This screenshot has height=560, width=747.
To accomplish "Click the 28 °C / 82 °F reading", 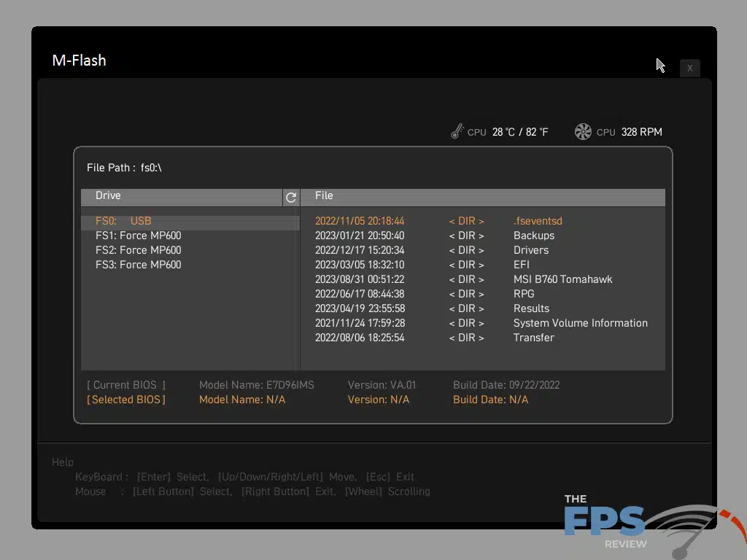I will coord(520,132).
